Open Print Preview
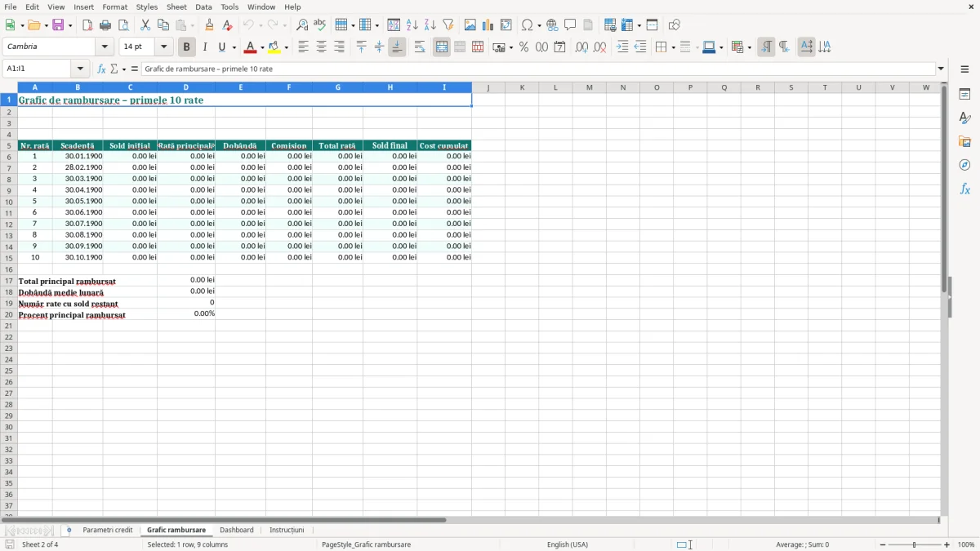This screenshot has height=551, width=980. point(123,25)
